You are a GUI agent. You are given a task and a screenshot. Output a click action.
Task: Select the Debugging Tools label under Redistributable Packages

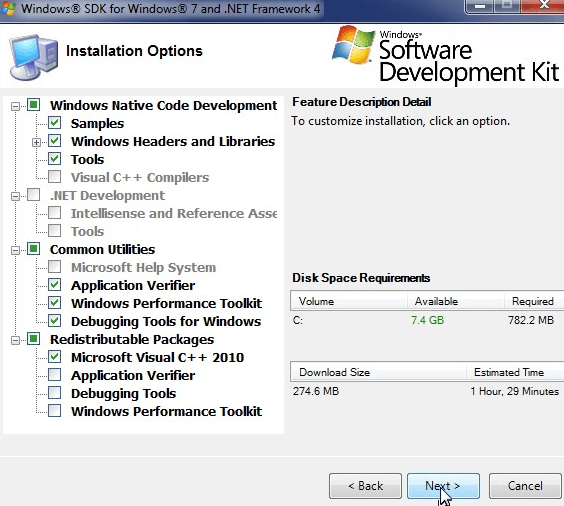(x=123, y=393)
